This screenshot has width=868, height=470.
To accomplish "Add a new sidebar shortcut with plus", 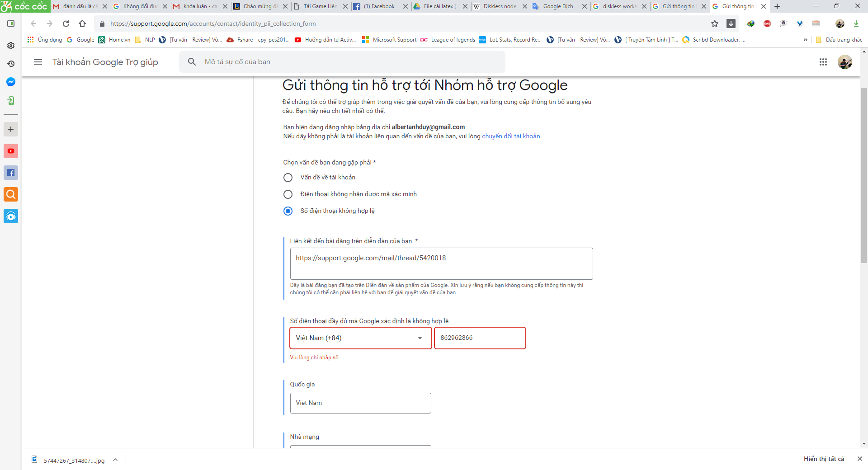I will point(11,129).
